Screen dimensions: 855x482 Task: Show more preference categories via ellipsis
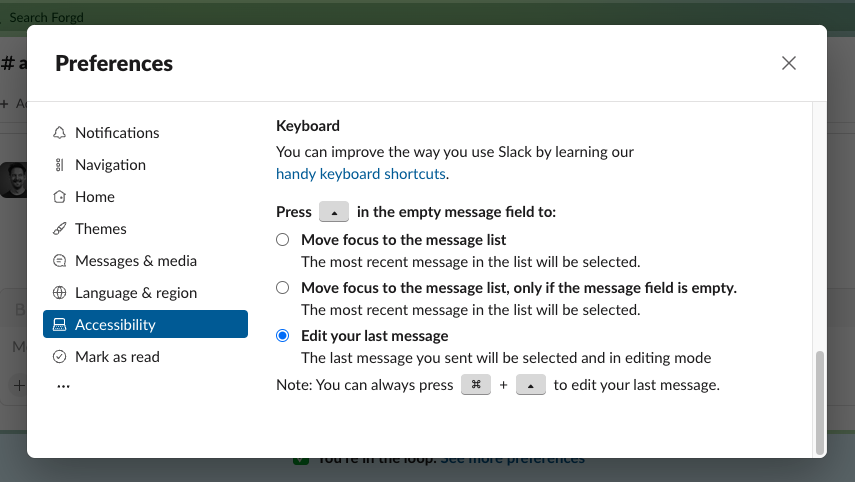[x=63, y=386]
